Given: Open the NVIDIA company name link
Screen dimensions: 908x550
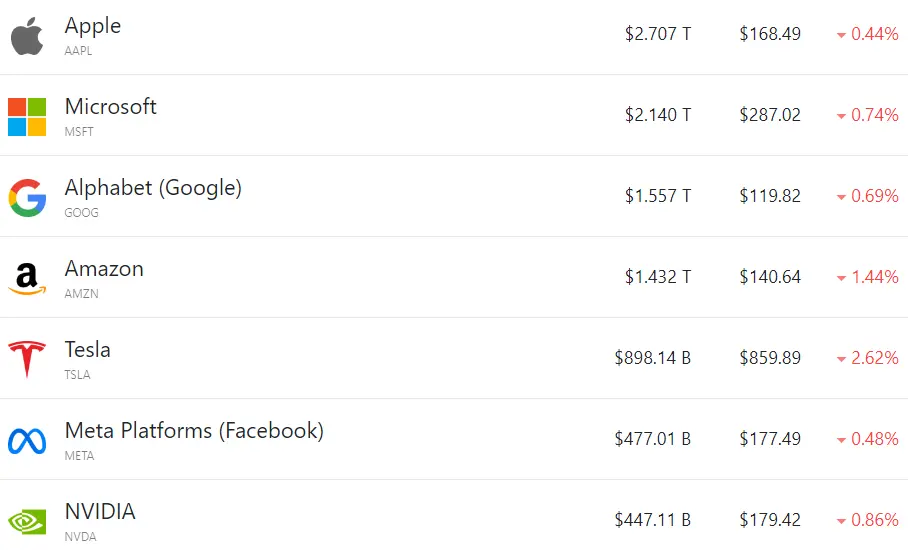Looking at the screenshot, I should click(x=100, y=512).
